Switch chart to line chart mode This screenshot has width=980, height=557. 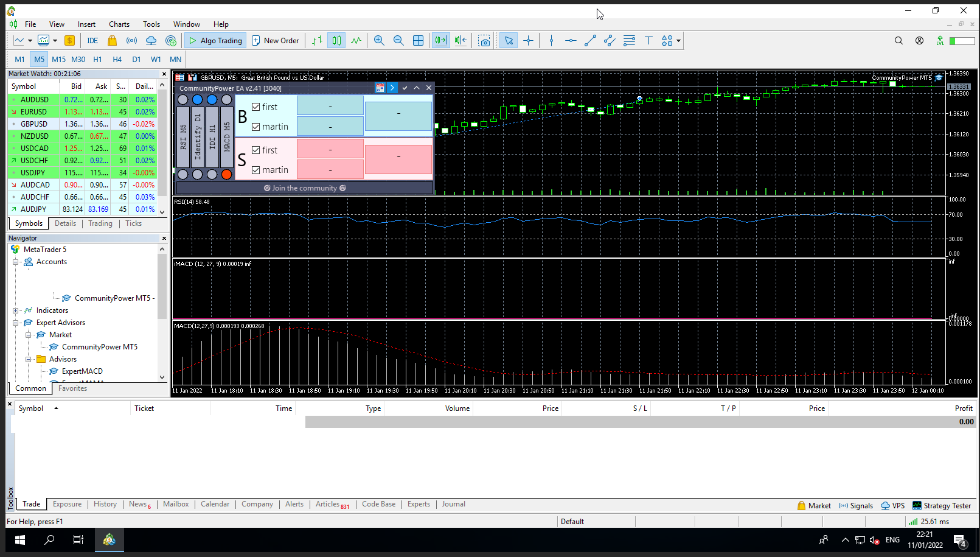point(356,40)
